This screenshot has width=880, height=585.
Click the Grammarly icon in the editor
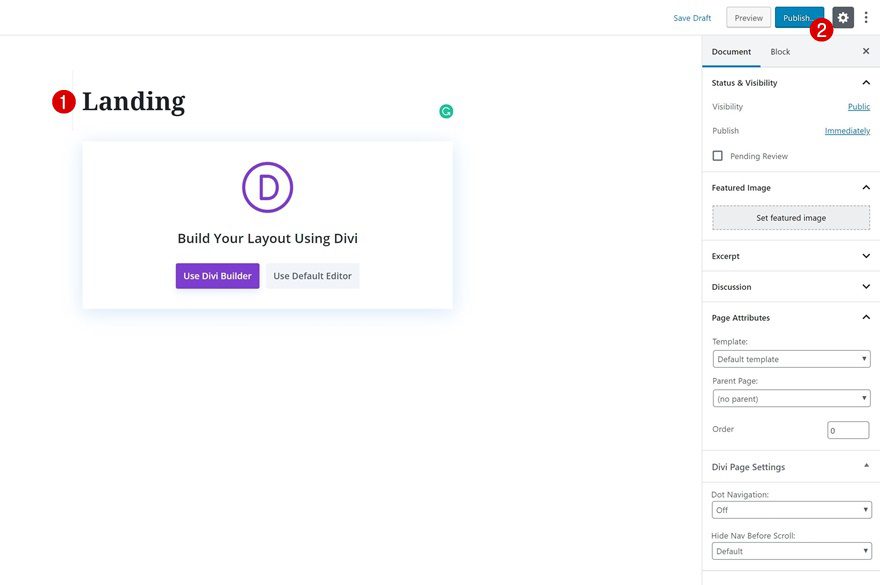(445, 111)
